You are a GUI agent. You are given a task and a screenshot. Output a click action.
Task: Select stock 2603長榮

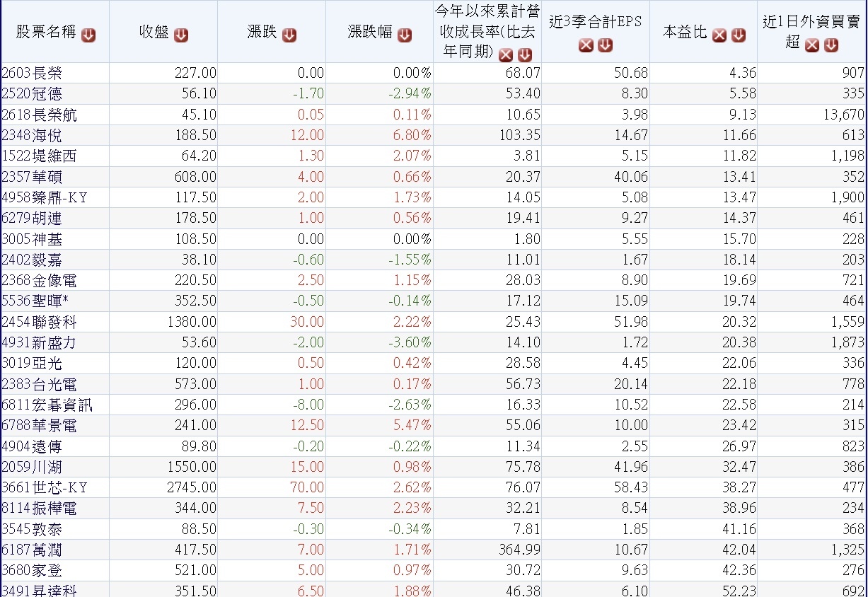31,73
